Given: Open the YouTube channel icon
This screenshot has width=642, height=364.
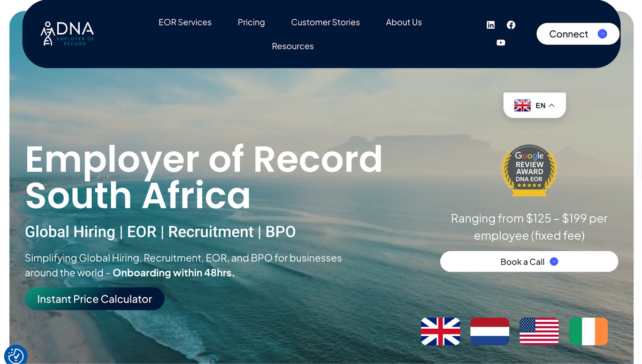Looking at the screenshot, I should (501, 43).
